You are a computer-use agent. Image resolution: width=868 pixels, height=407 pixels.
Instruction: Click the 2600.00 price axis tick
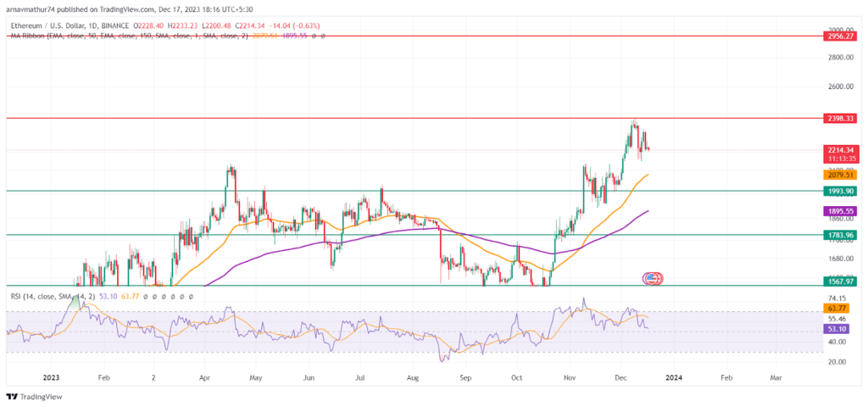pos(841,87)
